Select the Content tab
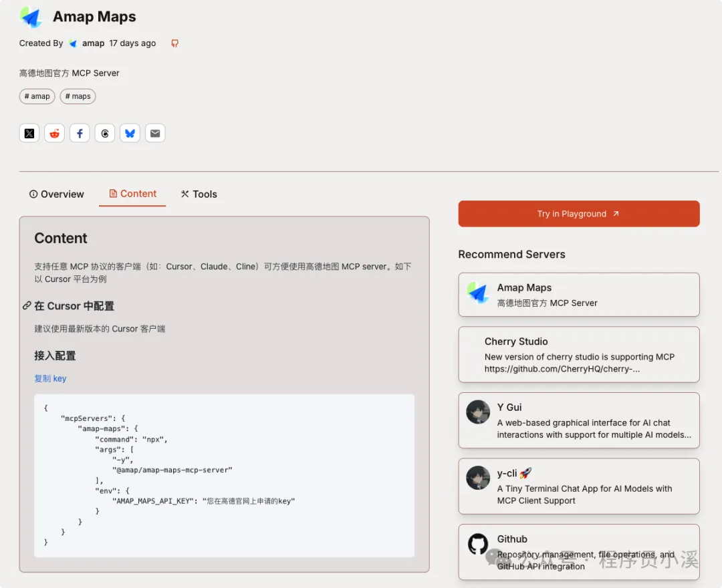This screenshot has width=722, height=588. (x=132, y=194)
